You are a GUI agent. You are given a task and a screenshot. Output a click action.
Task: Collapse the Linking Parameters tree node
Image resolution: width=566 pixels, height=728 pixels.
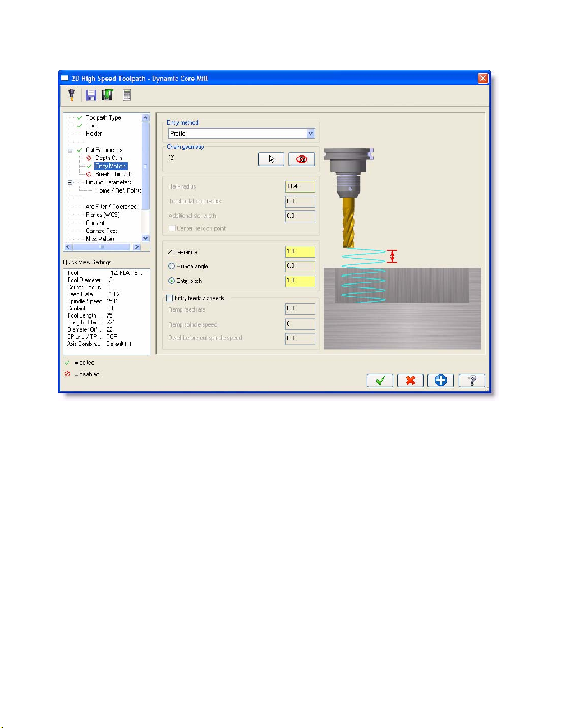71,182
